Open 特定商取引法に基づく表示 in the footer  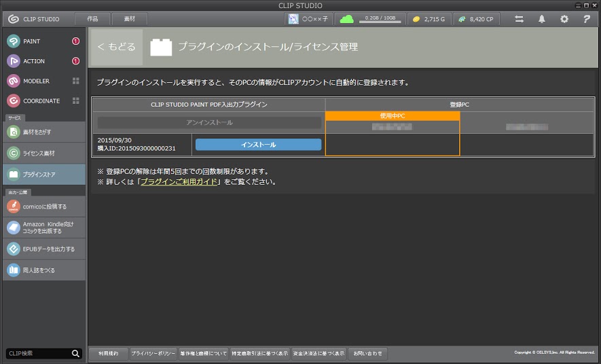click(259, 353)
